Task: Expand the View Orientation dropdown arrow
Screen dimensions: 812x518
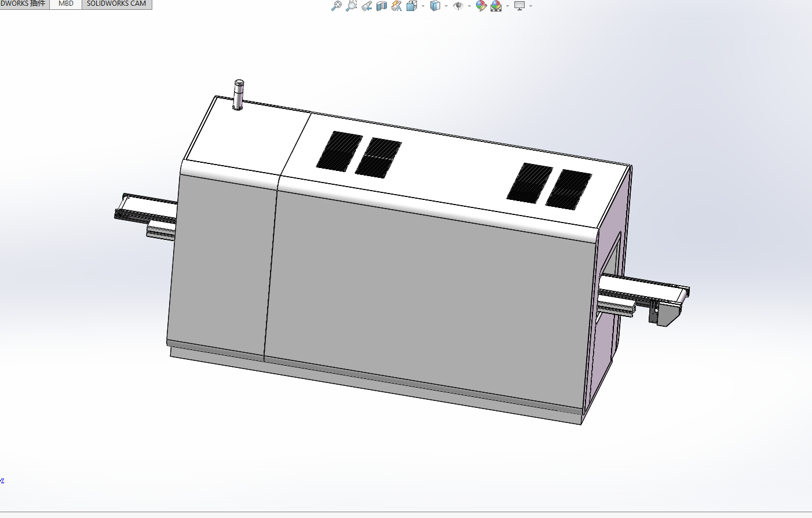Action: (423, 6)
